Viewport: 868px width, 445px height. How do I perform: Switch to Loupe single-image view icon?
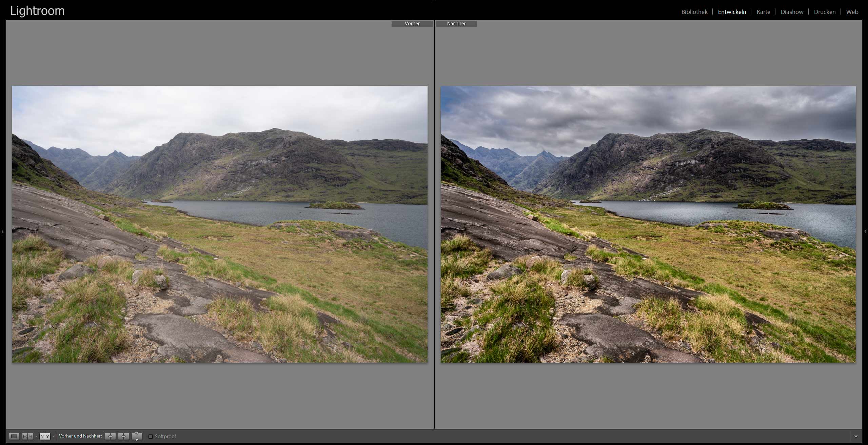click(14, 436)
